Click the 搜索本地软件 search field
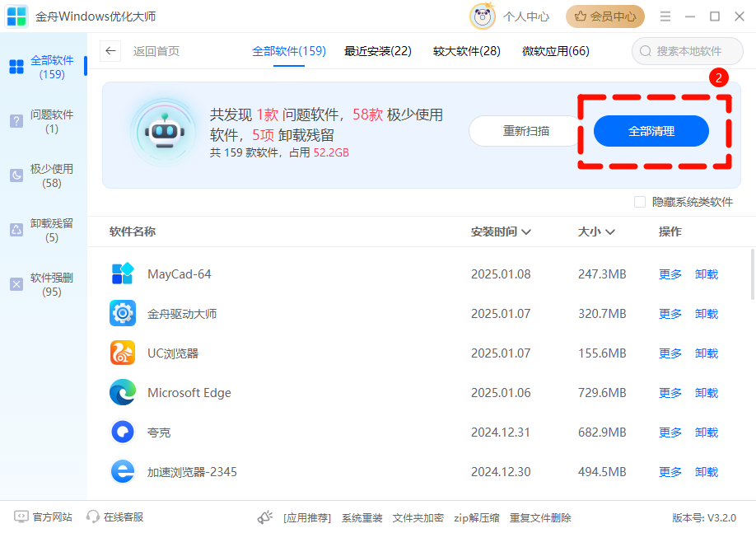Viewport: 756px width, 533px height. click(688, 51)
